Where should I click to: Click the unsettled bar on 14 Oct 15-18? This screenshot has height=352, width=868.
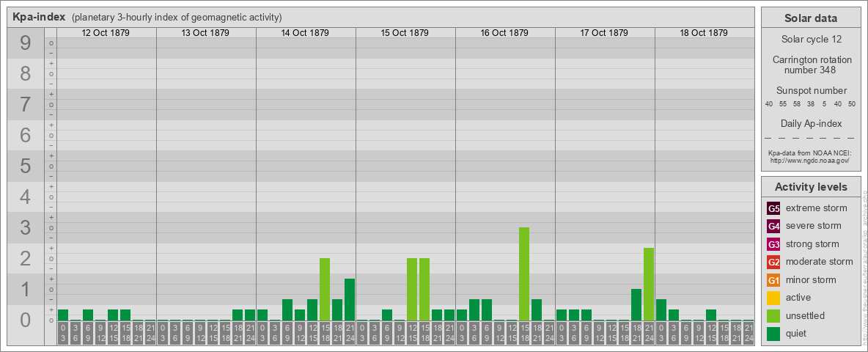324,290
